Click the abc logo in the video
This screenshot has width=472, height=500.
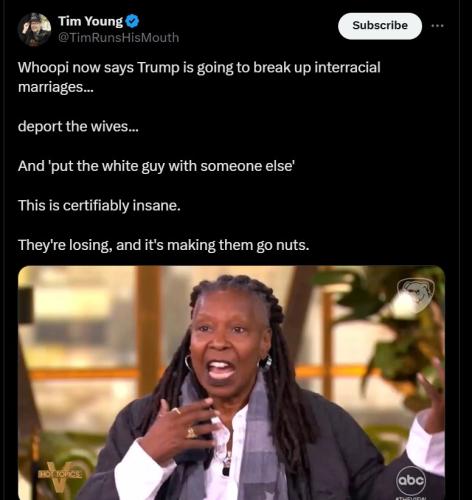point(411,480)
